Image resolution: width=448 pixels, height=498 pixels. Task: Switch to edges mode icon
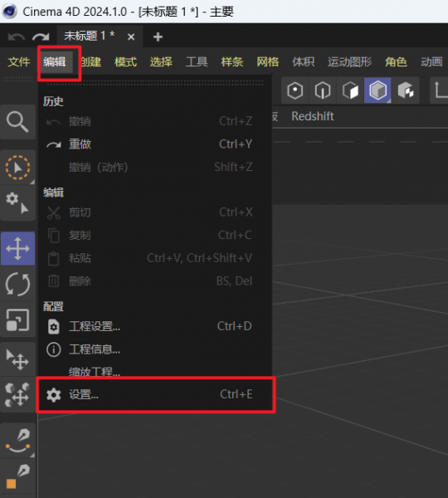323,90
